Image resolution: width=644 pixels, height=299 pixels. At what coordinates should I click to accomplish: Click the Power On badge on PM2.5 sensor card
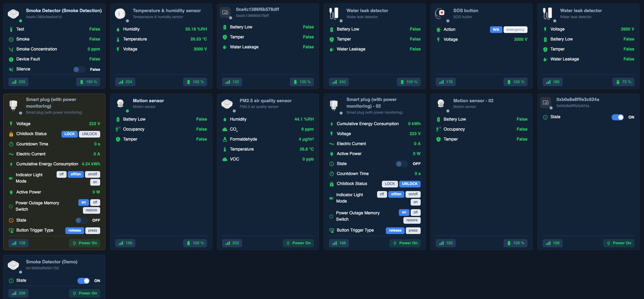298,243
